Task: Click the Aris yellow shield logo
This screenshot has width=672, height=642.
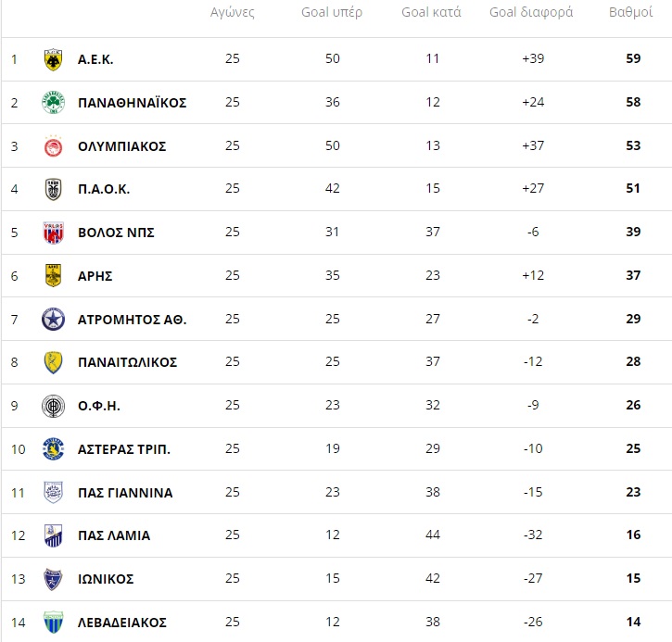Action: 53,275
